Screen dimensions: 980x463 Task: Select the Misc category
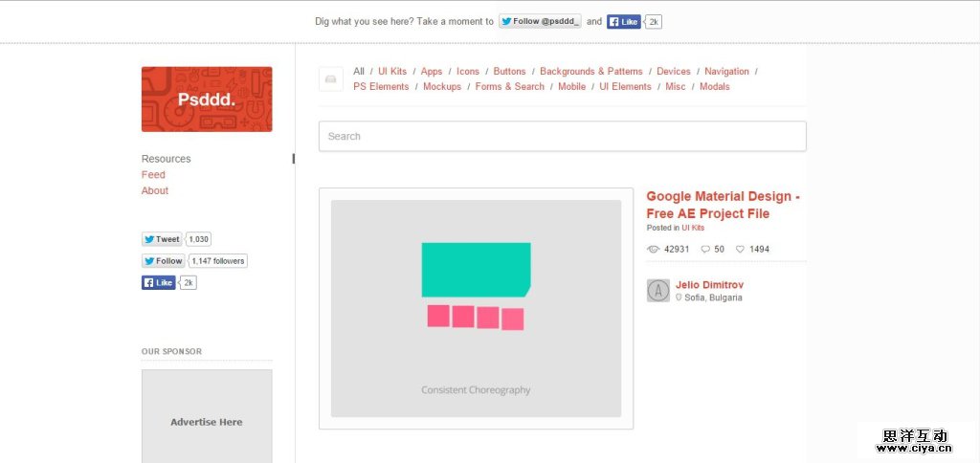[676, 87]
